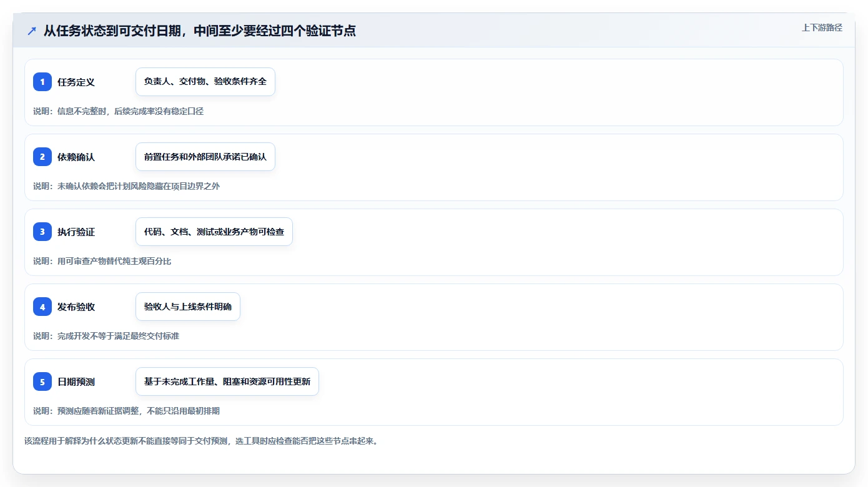Select step number badge 2
The width and height of the screenshot is (868, 487).
[x=42, y=157]
